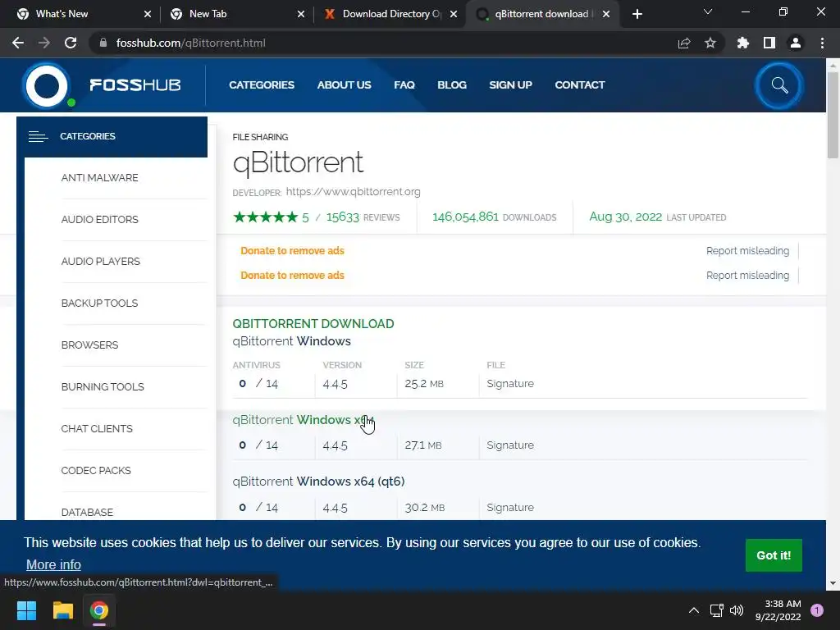Show hidden system tray icons

694,610
